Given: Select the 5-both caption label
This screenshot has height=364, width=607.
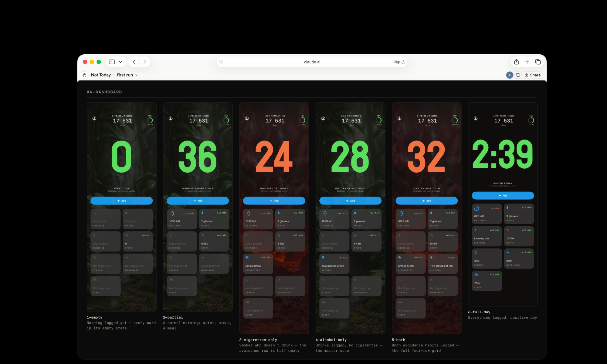Looking at the screenshot, I should click(x=398, y=340).
